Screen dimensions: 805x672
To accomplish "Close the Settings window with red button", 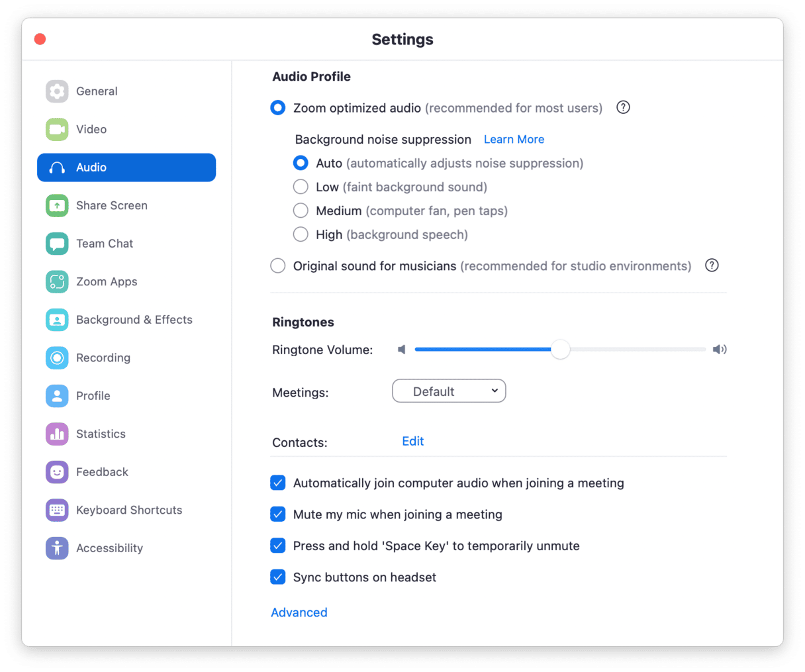I will click(40, 39).
